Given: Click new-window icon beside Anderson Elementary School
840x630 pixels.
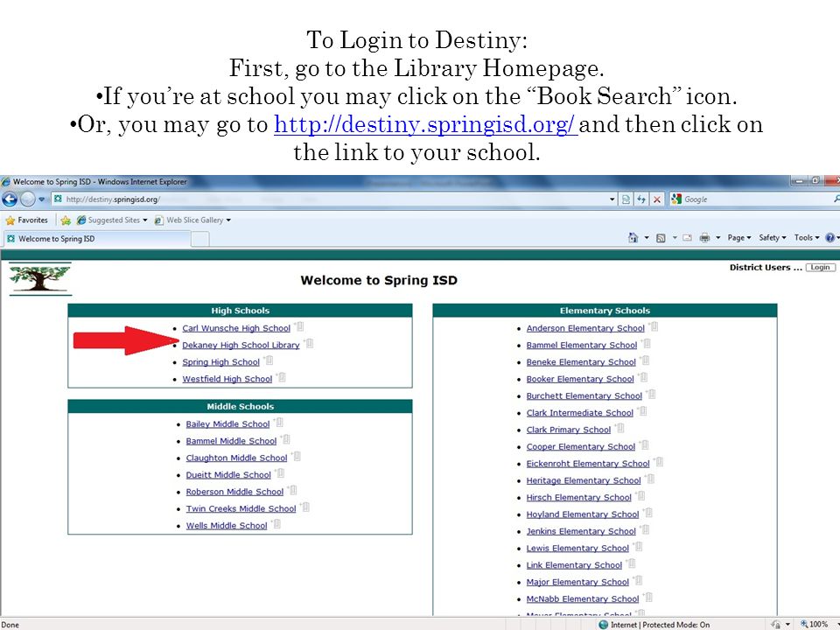Looking at the screenshot, I should (x=653, y=326).
